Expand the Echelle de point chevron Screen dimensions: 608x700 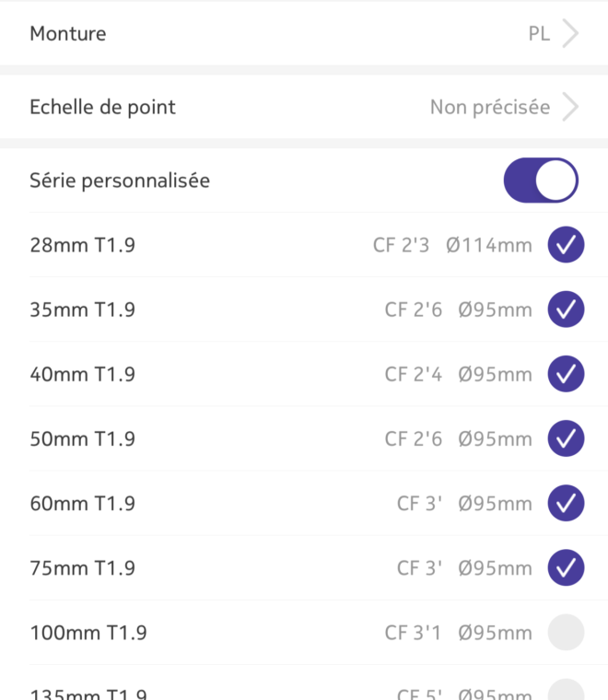pos(570,107)
